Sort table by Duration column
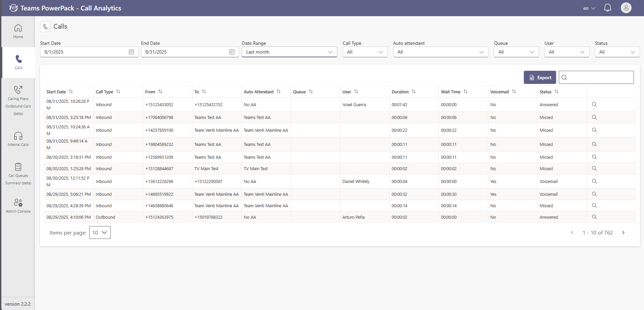The width and height of the screenshot is (644, 310). click(413, 92)
